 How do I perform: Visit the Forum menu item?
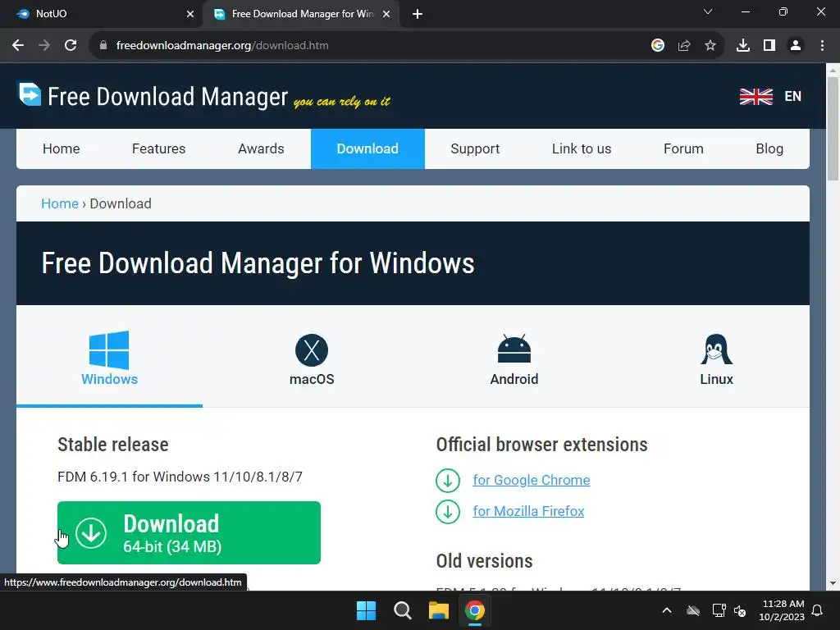pos(683,149)
